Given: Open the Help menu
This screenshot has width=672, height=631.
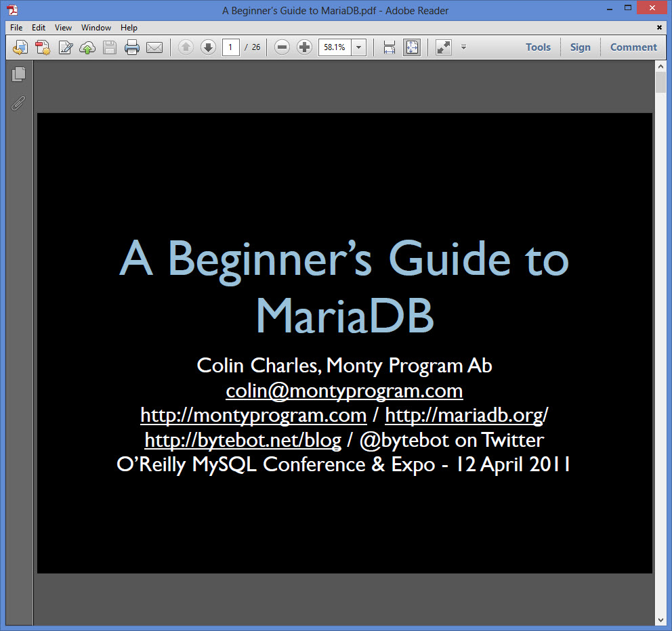Looking at the screenshot, I should coord(129,28).
